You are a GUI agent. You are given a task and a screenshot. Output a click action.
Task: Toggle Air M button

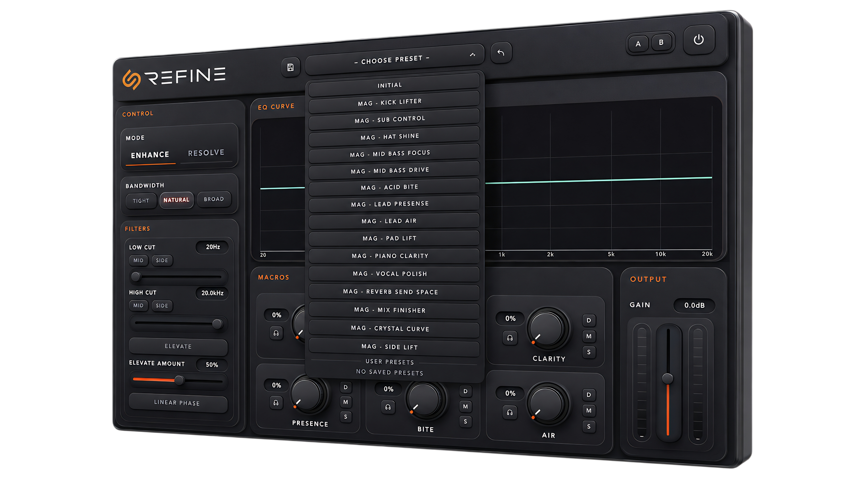click(x=589, y=410)
